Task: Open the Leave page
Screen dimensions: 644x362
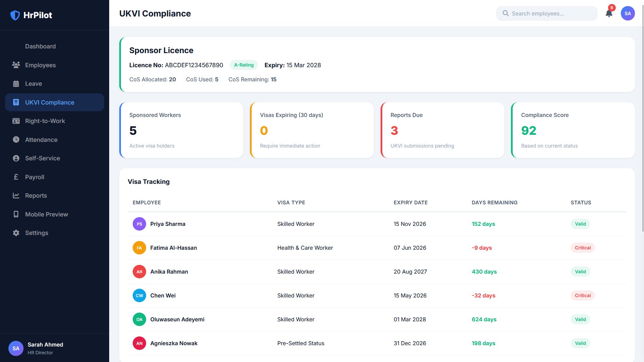Action: 54,84
